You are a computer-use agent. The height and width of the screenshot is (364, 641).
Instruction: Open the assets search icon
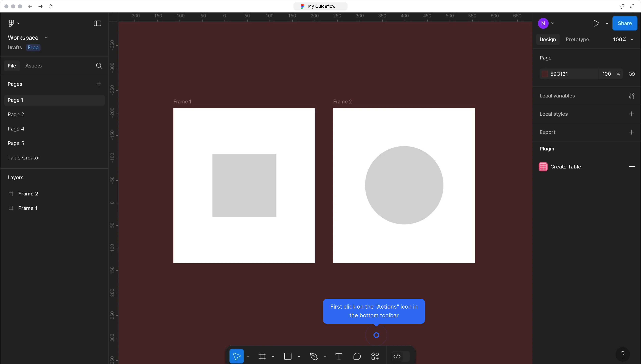(99, 66)
